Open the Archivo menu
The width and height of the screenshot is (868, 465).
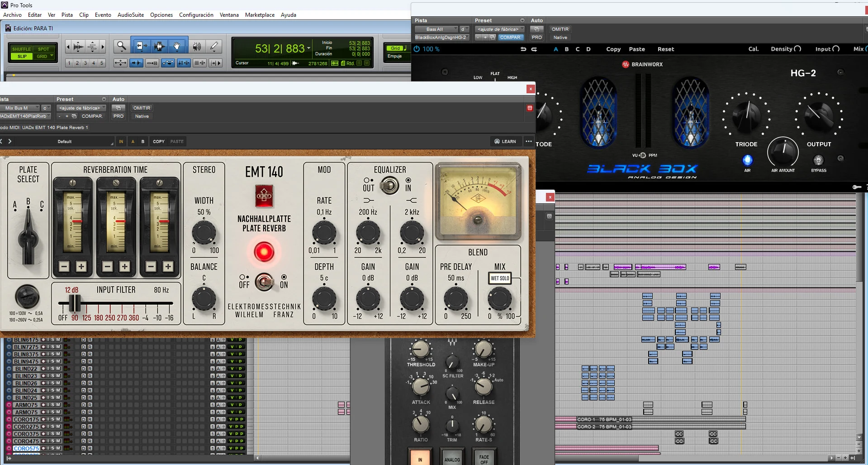(x=12, y=15)
